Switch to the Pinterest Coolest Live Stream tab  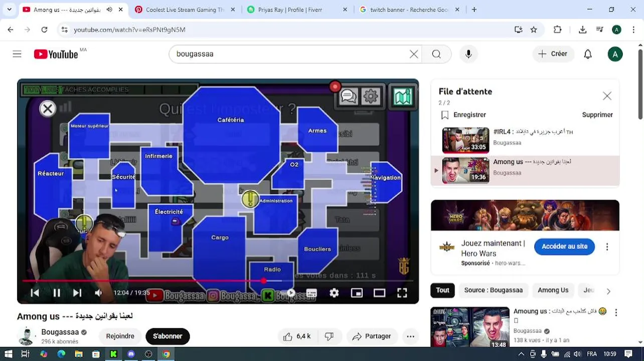point(185,10)
